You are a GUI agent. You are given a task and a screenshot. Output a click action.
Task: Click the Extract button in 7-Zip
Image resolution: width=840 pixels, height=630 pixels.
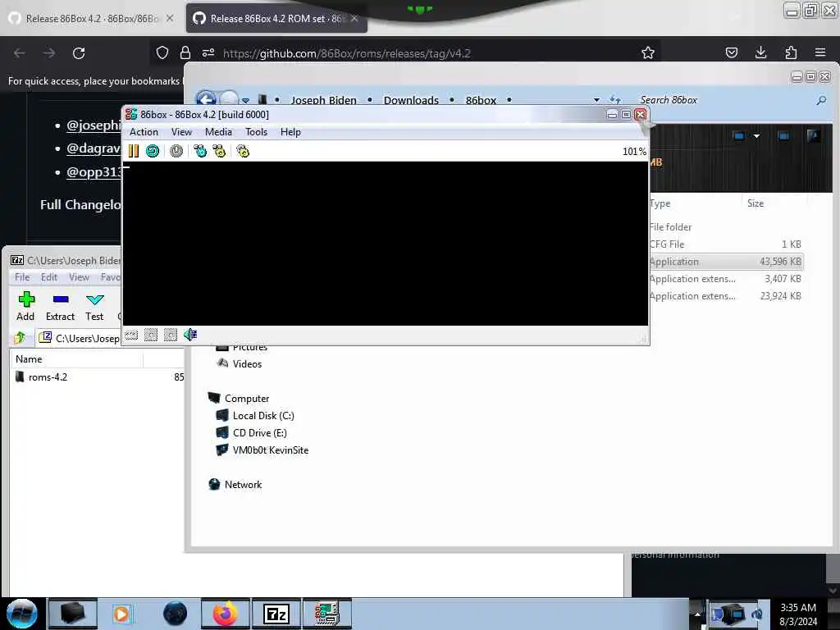click(60, 307)
